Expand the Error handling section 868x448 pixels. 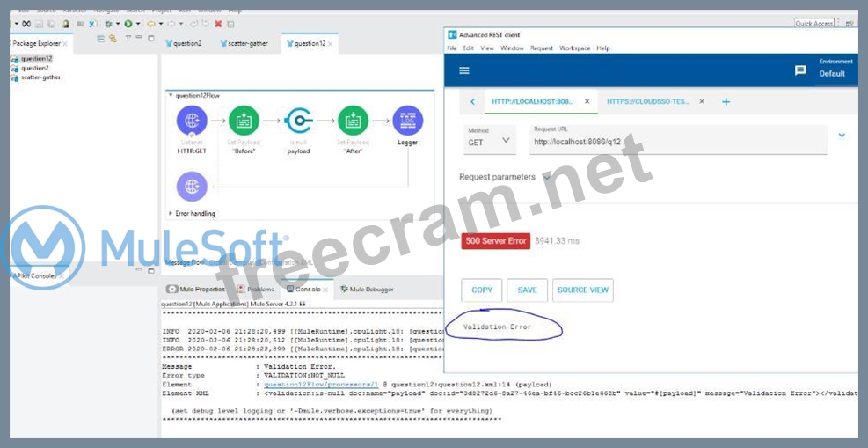171,213
